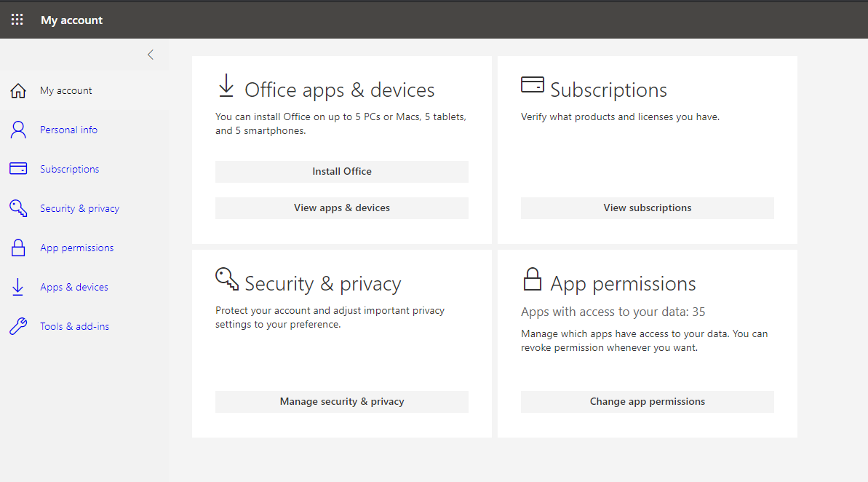Click the View subscriptions button

[647, 208]
